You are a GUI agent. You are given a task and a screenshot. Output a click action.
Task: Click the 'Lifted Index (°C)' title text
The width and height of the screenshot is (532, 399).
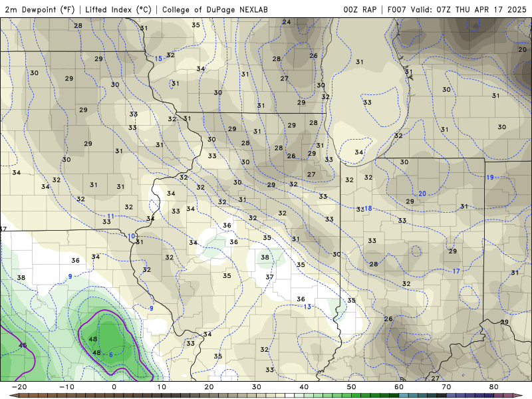118,9
